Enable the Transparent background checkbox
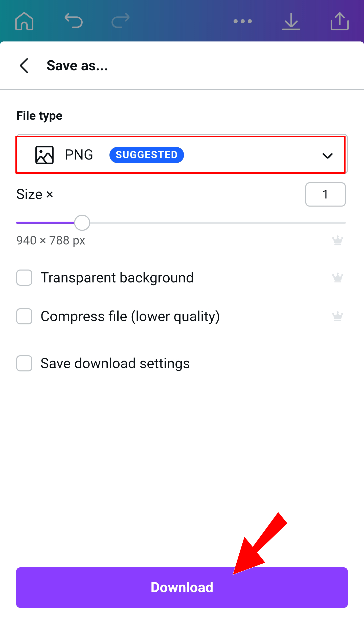Viewport: 364px width, 623px height. [24, 278]
